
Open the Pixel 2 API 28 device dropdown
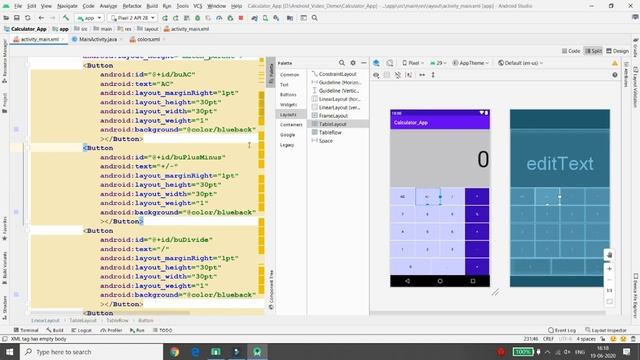(x=133, y=18)
